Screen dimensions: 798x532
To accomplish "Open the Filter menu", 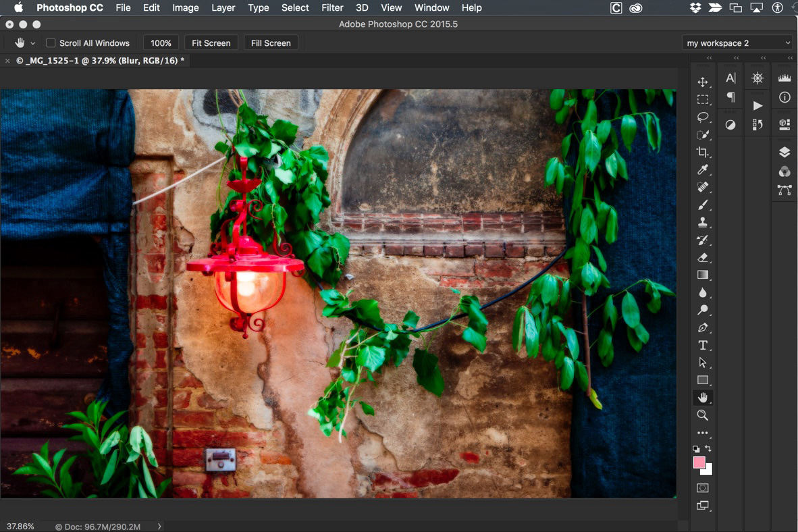I will pyautogui.click(x=332, y=7).
